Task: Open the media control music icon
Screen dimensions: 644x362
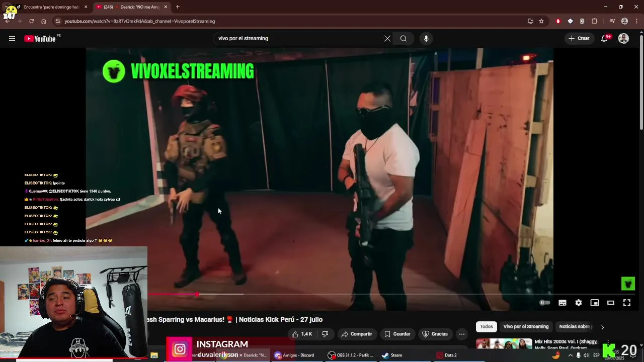Action: pos(612,21)
